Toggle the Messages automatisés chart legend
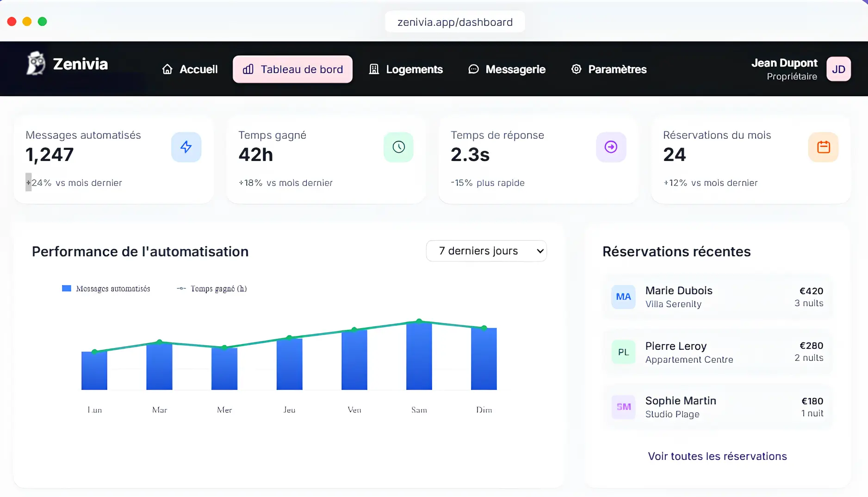Screen dimensions: 868x497 tap(106, 288)
